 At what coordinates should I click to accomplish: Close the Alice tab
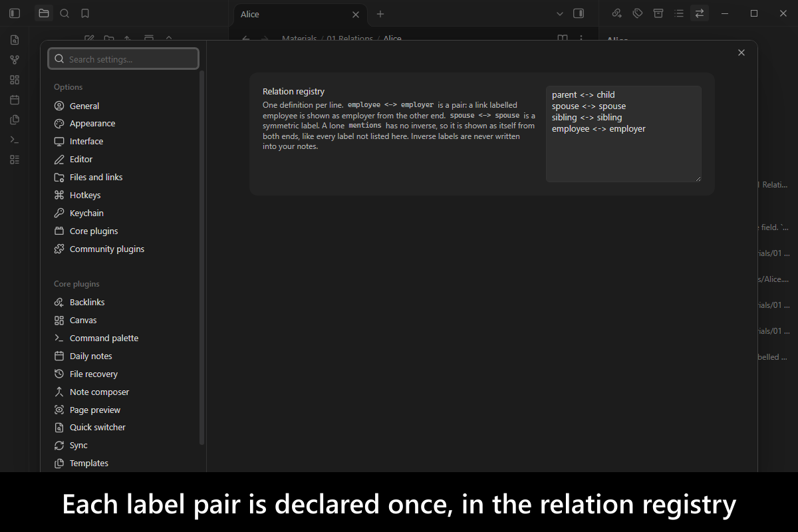(x=356, y=15)
